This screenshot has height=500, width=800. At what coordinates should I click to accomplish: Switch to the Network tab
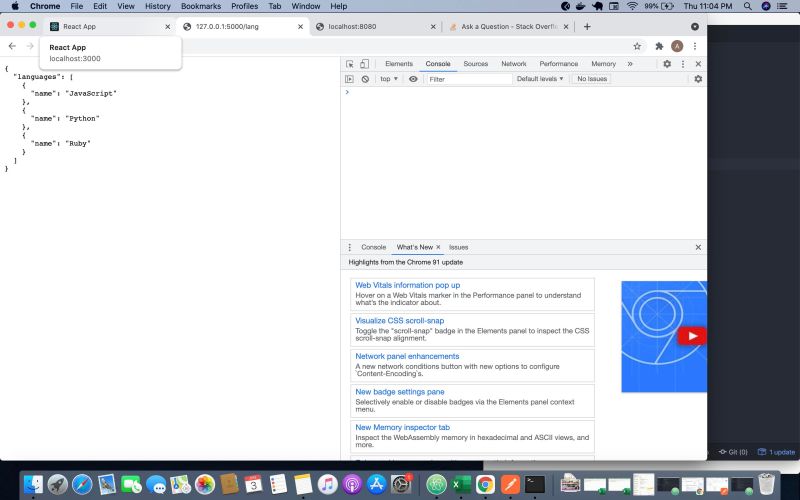tap(514, 64)
